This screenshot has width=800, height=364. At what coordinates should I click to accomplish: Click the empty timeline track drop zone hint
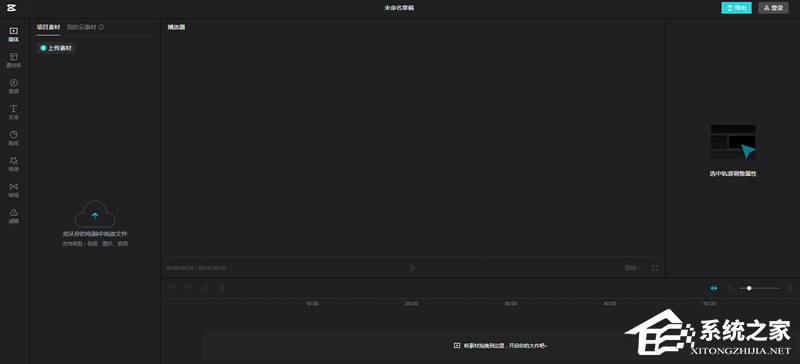tap(501, 346)
